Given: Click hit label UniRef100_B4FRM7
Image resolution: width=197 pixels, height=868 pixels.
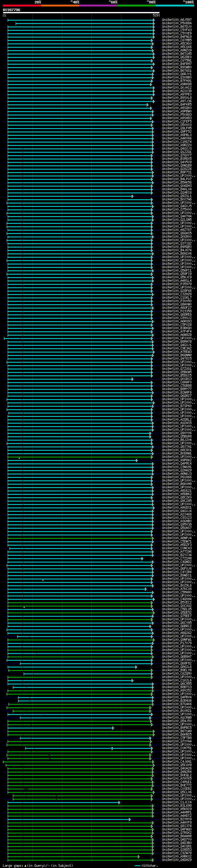Looking at the screenshot, I should [x=177, y=64].
